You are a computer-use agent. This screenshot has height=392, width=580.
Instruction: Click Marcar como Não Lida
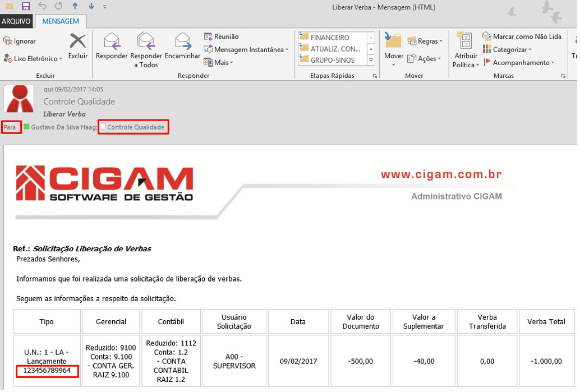tap(522, 36)
